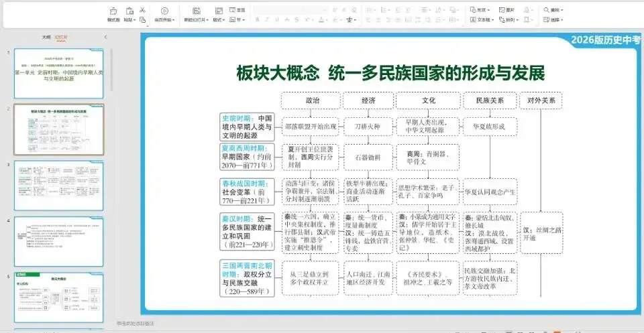Screen dimensions: 644x333
Task: Click the New Slide (新建幻灯片) icon
Action: (x=197, y=11)
